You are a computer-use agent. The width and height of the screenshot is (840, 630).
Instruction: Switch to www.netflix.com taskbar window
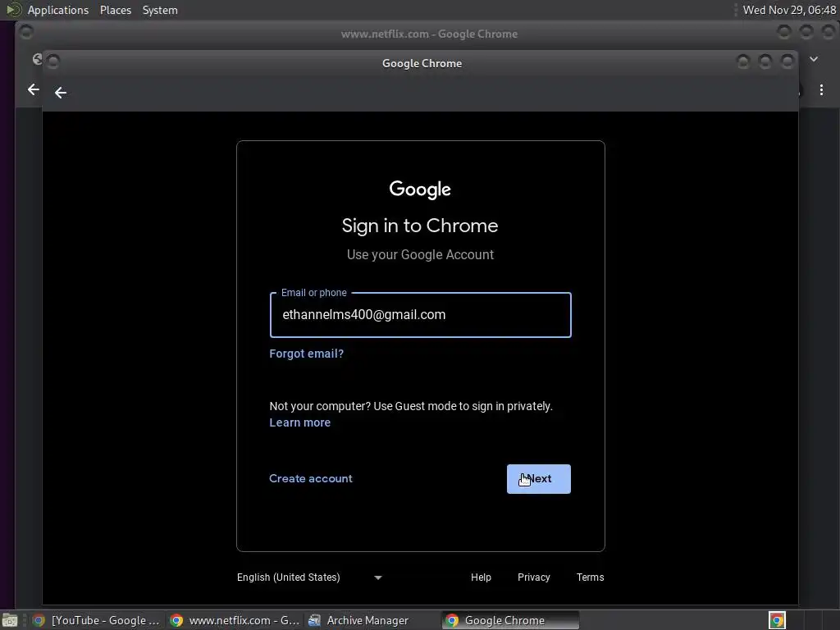(235, 620)
